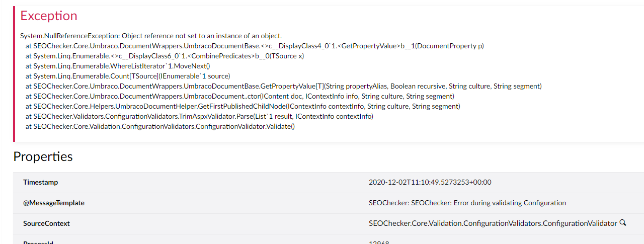The width and height of the screenshot is (644, 244).
Task: Click the timestamp value 2020-12-02T11:10:49
Action: (430, 182)
